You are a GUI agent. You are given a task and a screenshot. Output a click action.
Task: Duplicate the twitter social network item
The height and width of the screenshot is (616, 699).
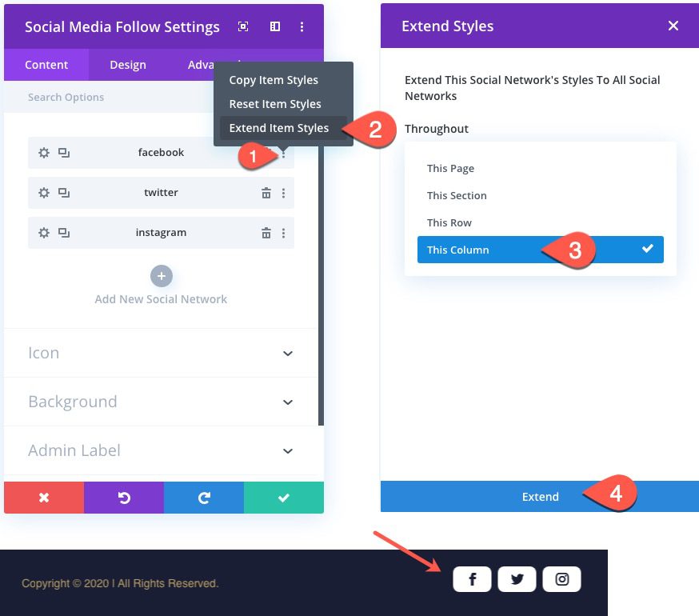click(x=65, y=192)
